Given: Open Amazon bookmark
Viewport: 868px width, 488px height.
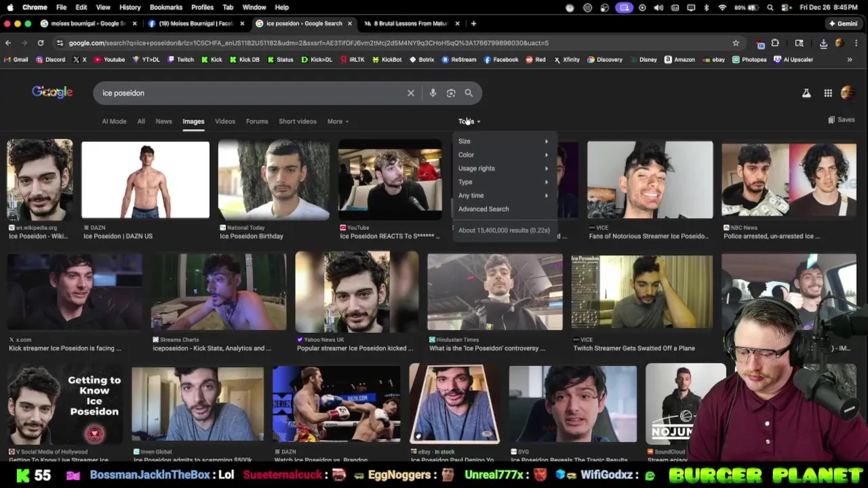Looking at the screenshot, I should tap(679, 60).
